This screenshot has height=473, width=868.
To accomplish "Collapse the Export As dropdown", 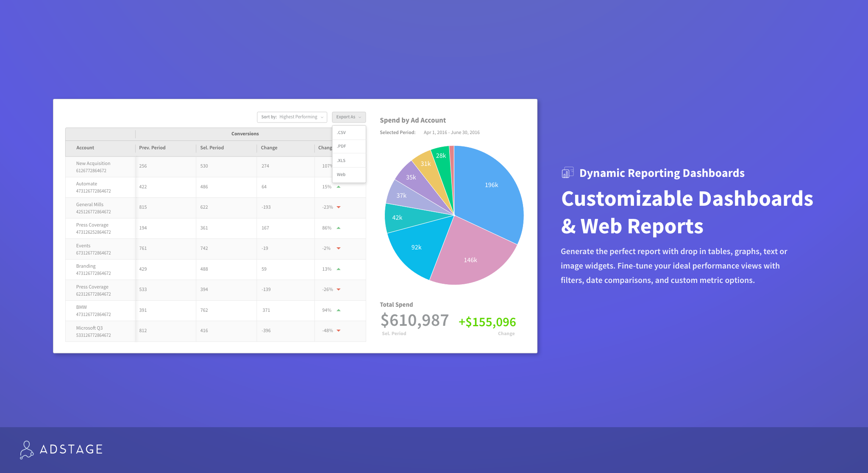I will click(348, 117).
